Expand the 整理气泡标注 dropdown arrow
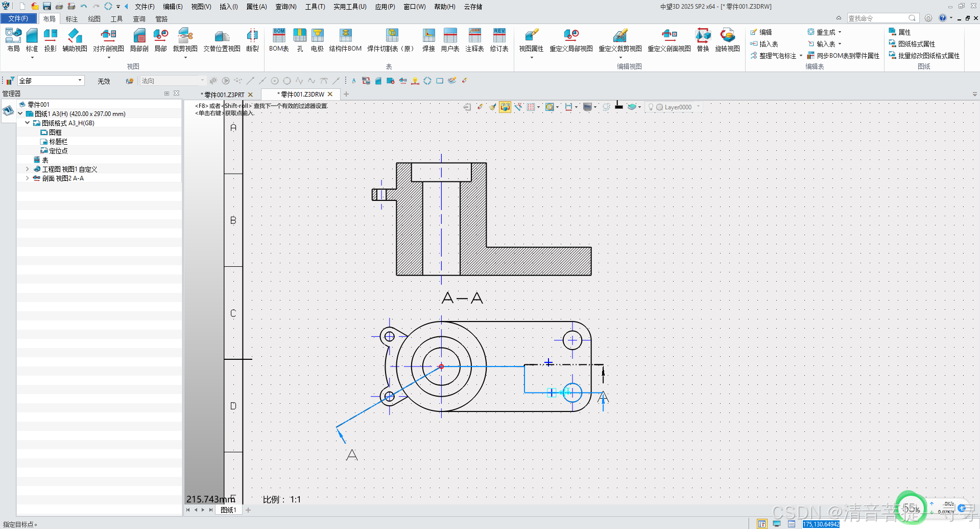This screenshot has height=529, width=980. point(801,56)
